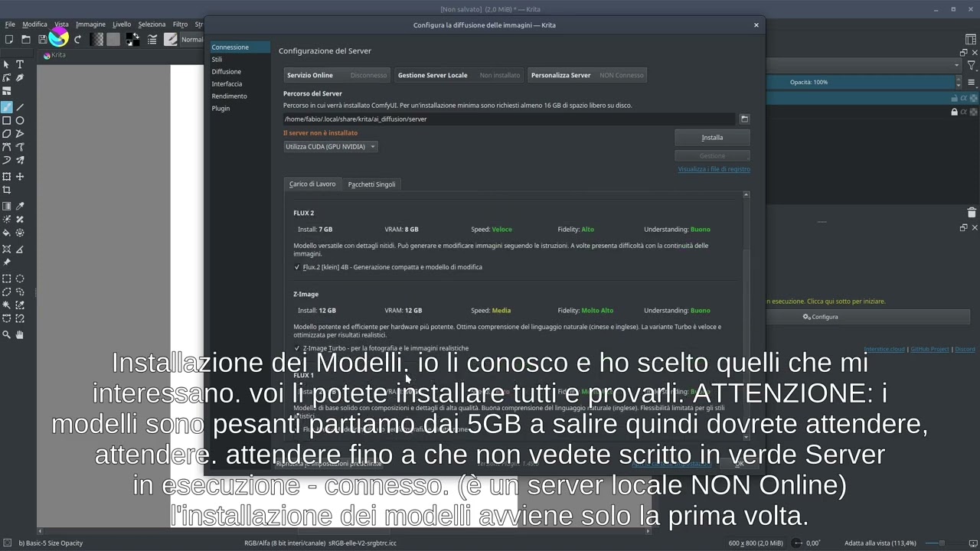Select the Rectangular Selection tool
The image size is (980, 551).
click(7, 279)
